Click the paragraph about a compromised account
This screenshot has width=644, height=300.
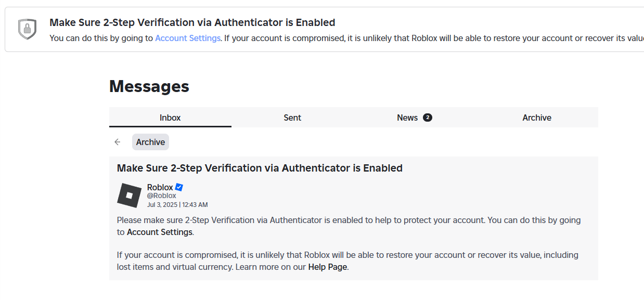tap(347, 261)
